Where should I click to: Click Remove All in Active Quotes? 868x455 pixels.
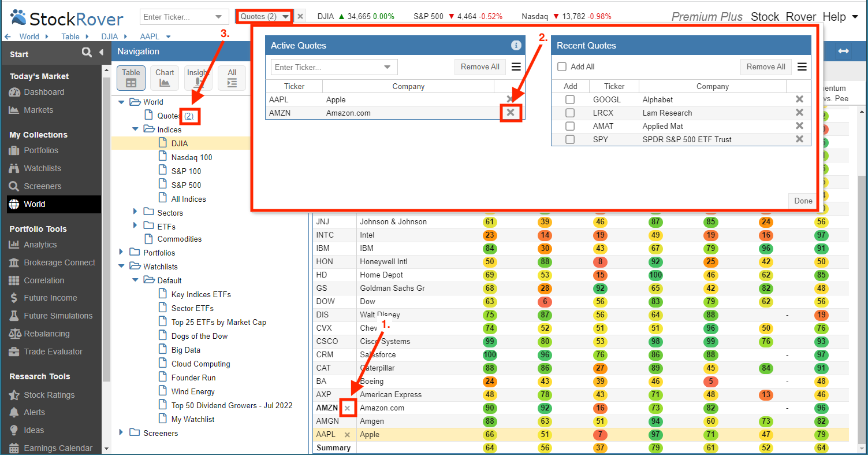[480, 67]
